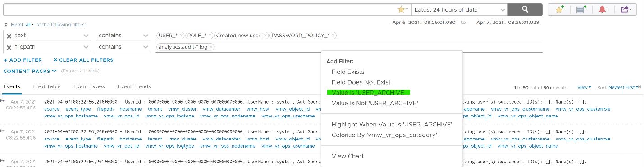Open the View dropdown

pyautogui.click(x=584, y=87)
